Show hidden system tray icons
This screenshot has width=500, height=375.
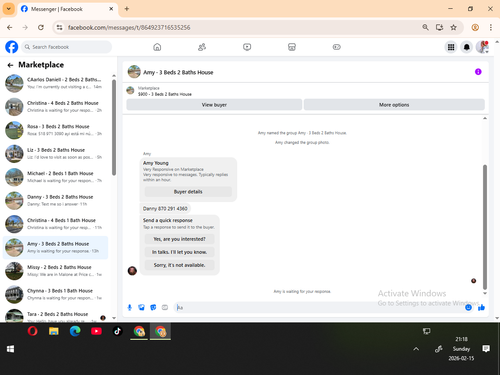point(416,349)
